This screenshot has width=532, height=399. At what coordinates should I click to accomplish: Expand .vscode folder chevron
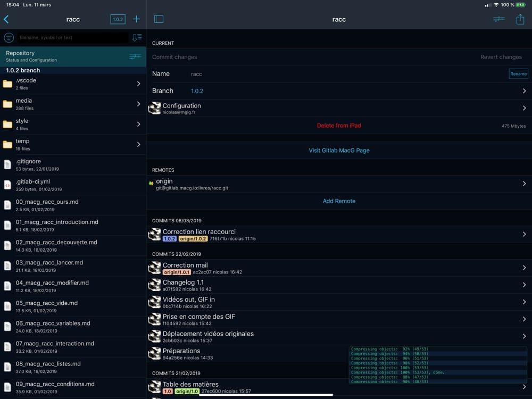[x=138, y=84]
